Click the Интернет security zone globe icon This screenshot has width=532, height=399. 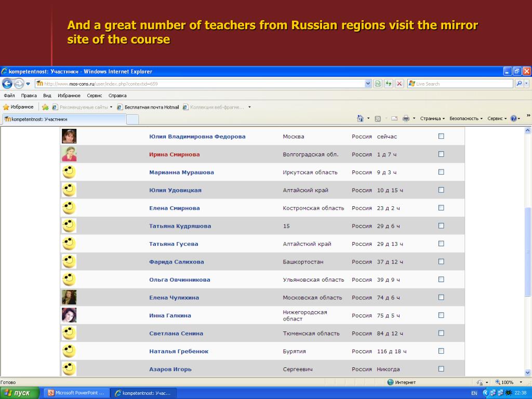(391, 382)
